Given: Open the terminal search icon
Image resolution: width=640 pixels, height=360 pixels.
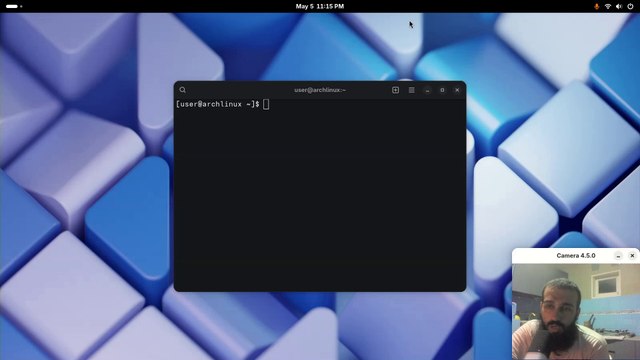Looking at the screenshot, I should click(182, 90).
